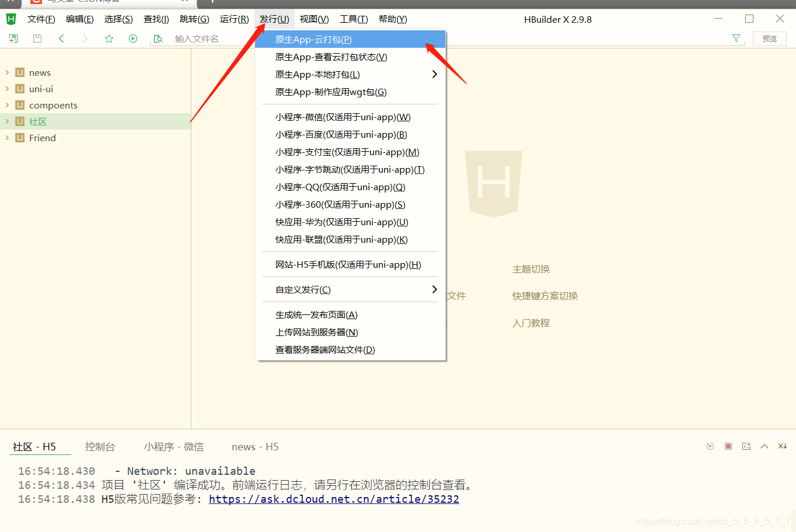Click the file search icon
This screenshot has width=796, height=532.
[158, 39]
